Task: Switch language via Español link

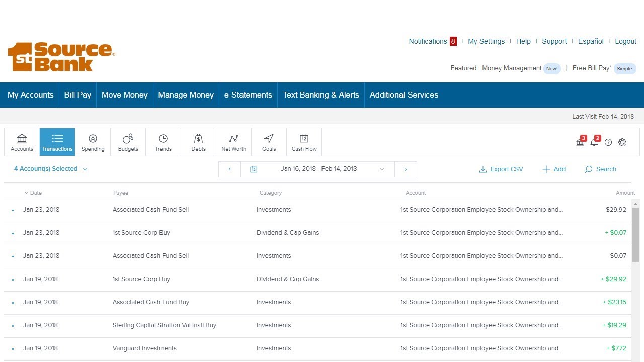Action: pos(591,41)
